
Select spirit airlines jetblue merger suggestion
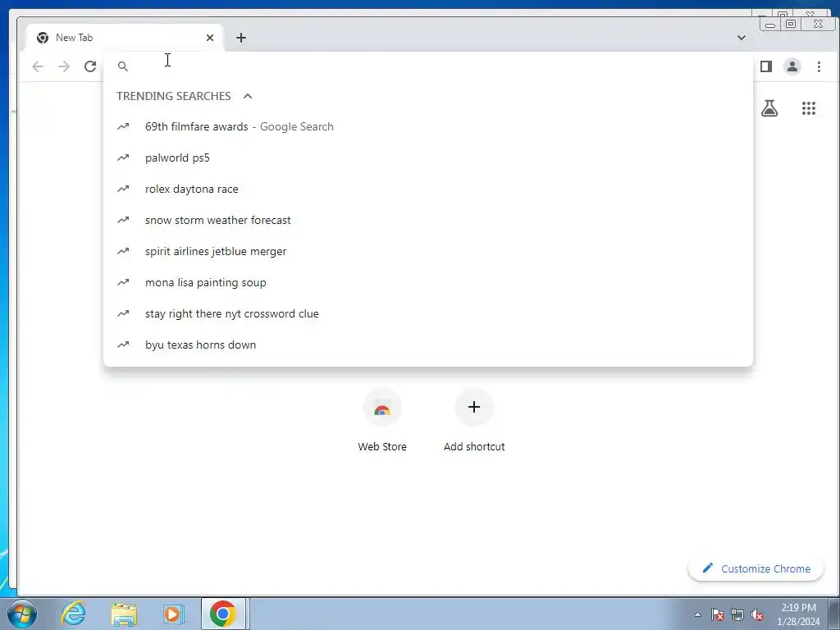pyautogui.click(x=428, y=251)
